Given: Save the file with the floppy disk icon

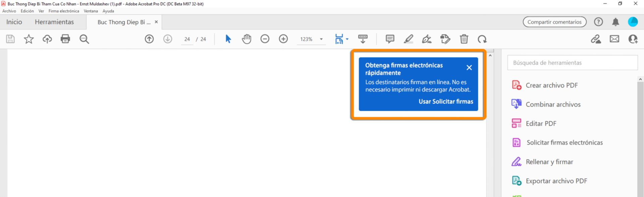Looking at the screenshot, I should tap(10, 39).
